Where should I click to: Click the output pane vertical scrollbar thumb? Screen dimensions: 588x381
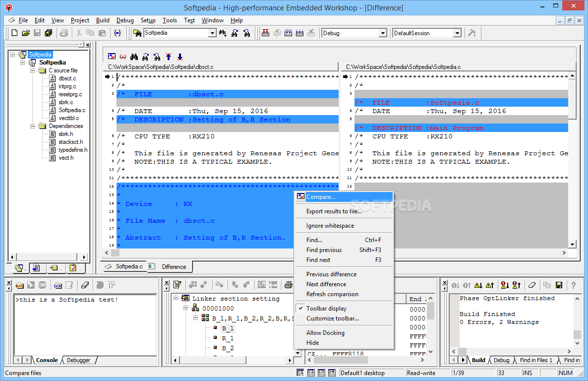pyautogui.click(x=578, y=334)
